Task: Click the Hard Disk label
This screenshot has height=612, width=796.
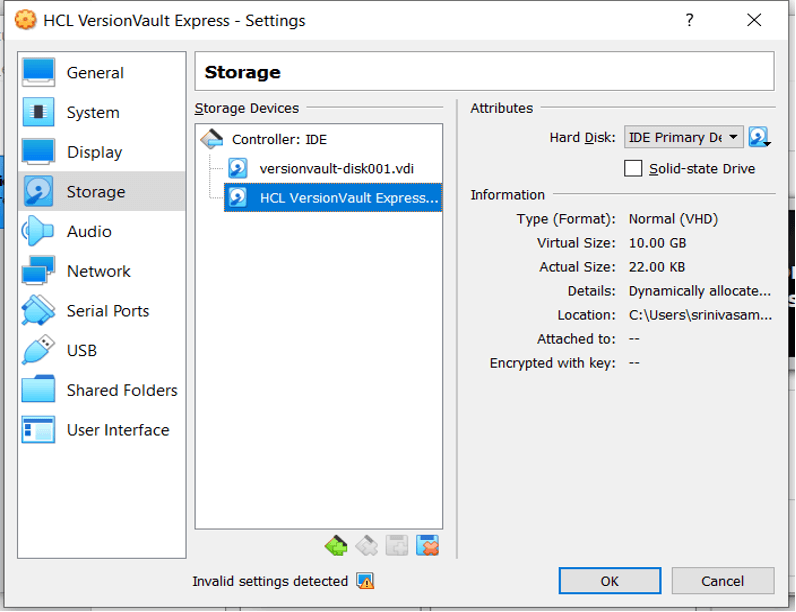Action: pyautogui.click(x=582, y=138)
